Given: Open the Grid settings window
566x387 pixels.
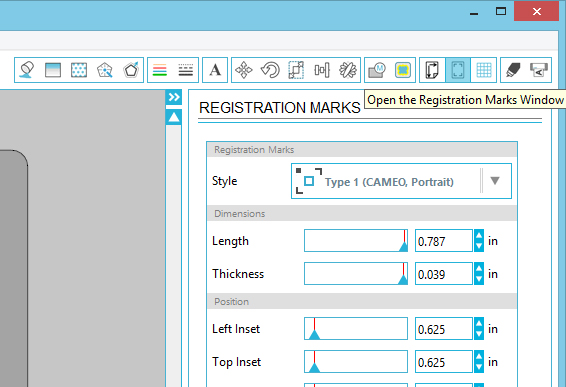Looking at the screenshot, I should coord(484,70).
